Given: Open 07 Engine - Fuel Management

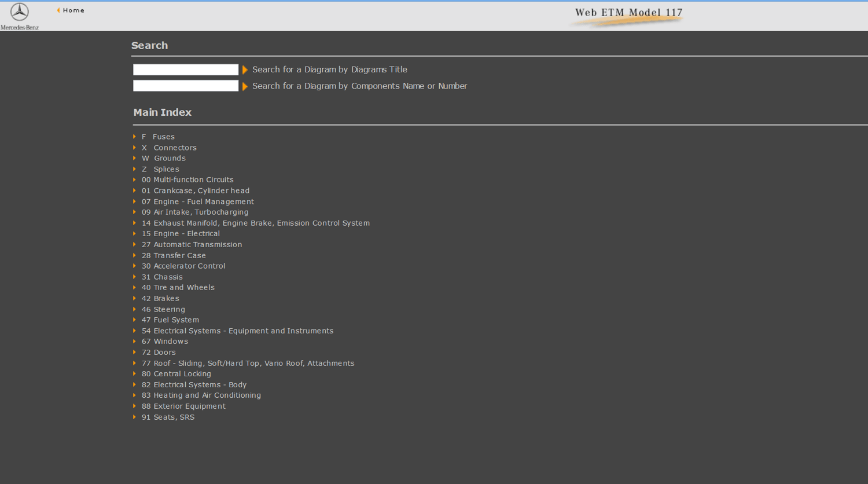Looking at the screenshot, I should click(198, 201).
